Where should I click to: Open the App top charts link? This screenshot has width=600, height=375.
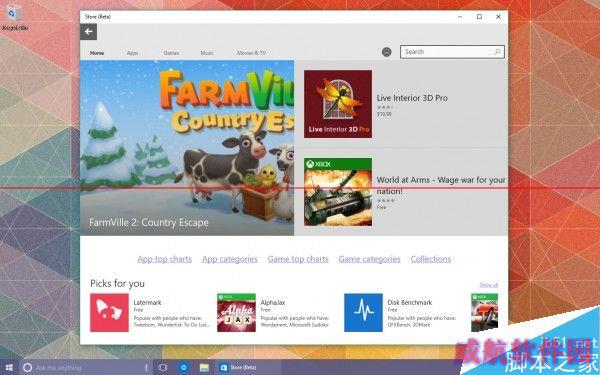coord(165,259)
